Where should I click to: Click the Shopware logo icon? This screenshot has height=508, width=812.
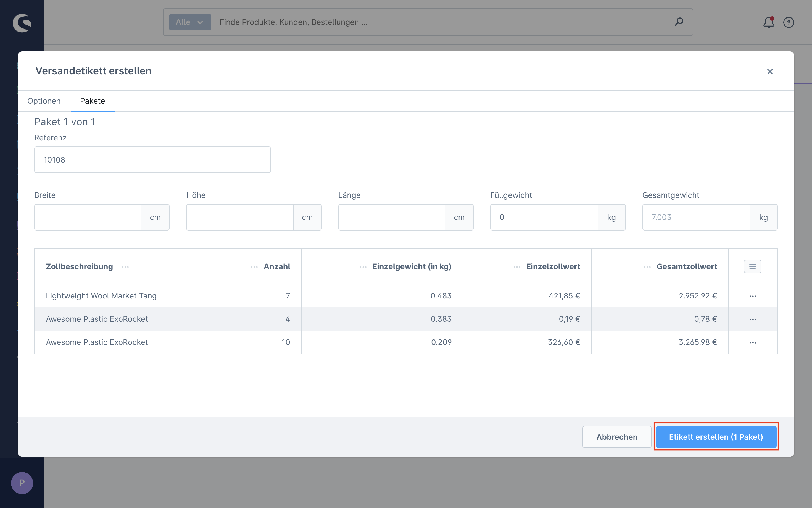click(x=22, y=23)
